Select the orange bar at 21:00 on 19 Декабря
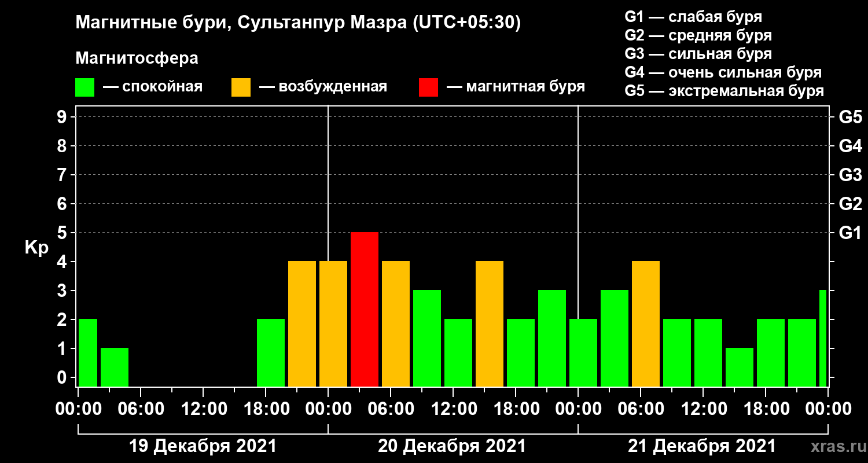The image size is (868, 463). [x=302, y=324]
